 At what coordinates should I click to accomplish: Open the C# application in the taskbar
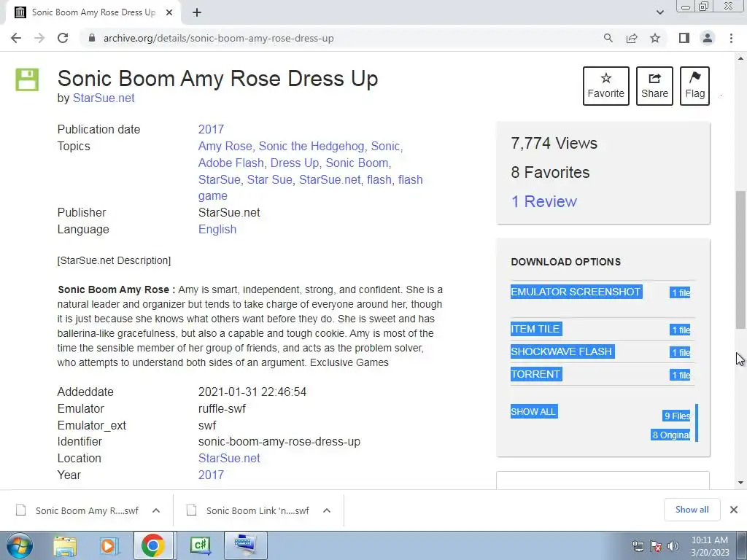[x=200, y=546]
